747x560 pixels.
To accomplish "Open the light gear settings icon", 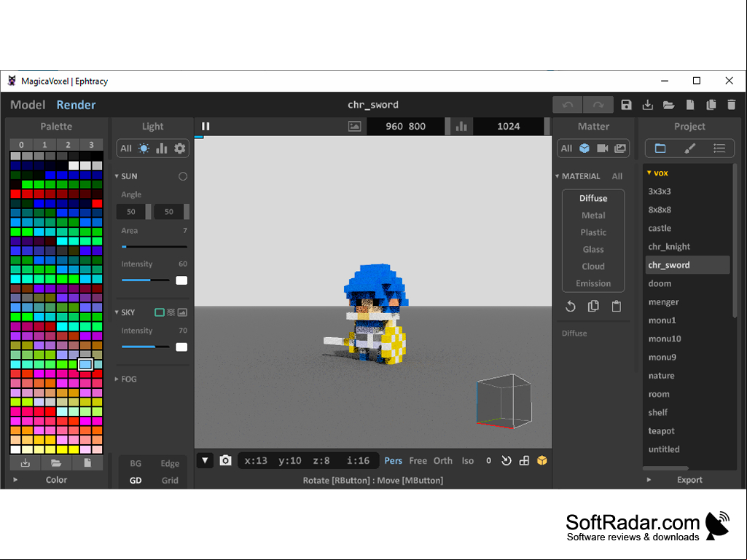I will tap(179, 149).
